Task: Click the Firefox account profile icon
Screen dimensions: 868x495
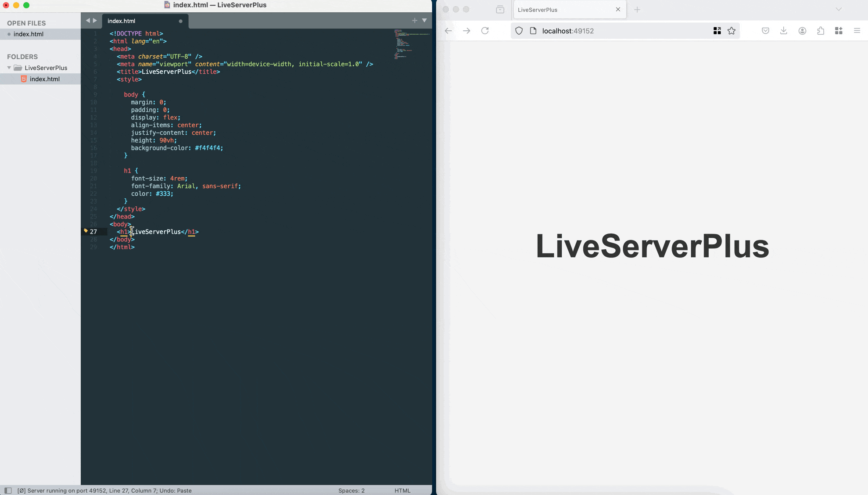Action: 802,31
